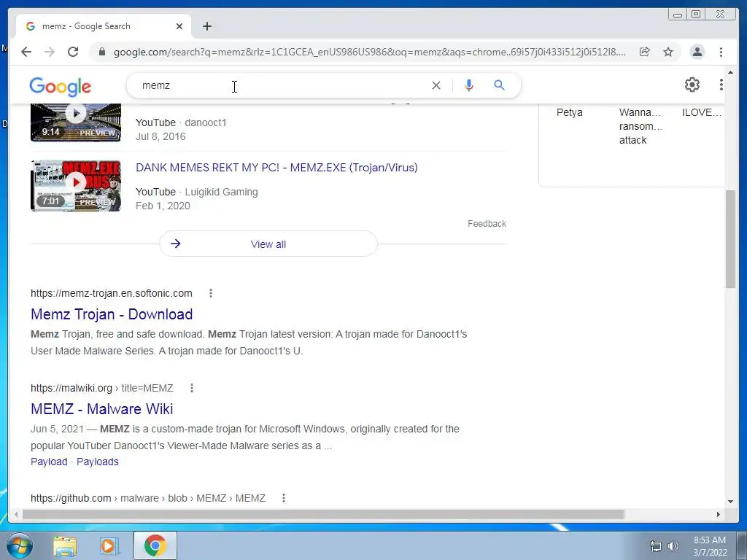747x560 pixels.
Task: Click into the memz search field
Action: (281, 85)
